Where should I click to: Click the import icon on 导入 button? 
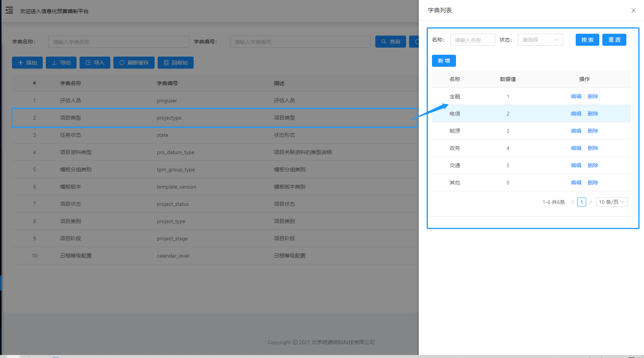(x=89, y=63)
